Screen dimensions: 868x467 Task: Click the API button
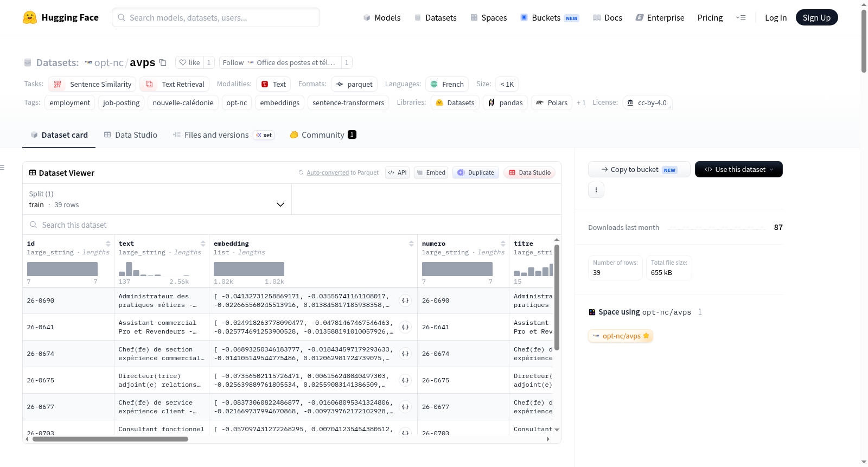coord(398,172)
